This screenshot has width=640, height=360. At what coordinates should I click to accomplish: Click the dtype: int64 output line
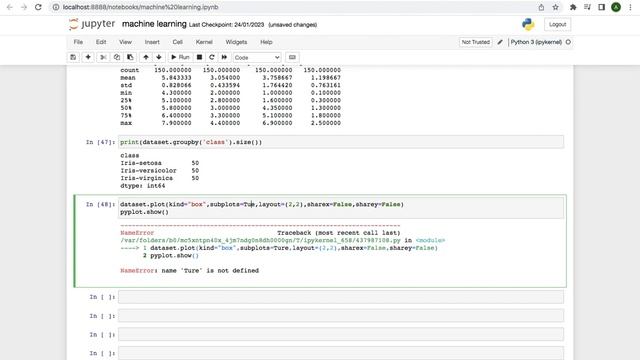(142, 186)
